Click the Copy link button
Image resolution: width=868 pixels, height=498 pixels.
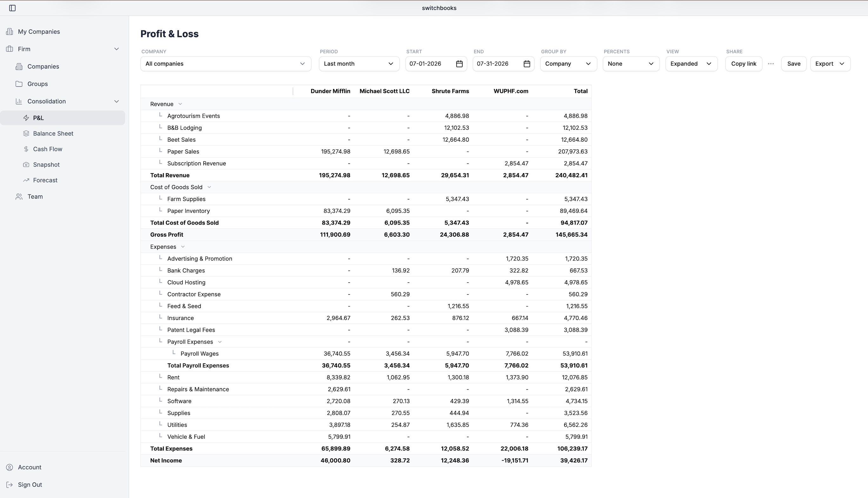(744, 64)
